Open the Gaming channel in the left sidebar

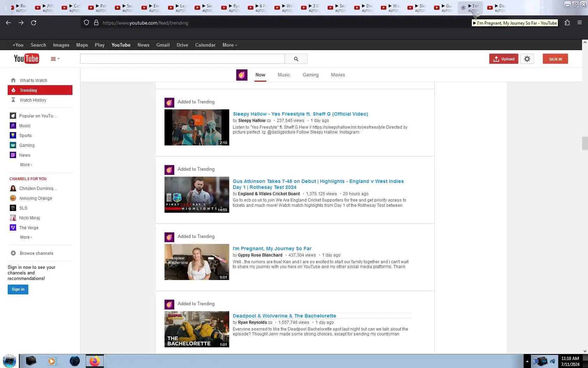tap(27, 145)
